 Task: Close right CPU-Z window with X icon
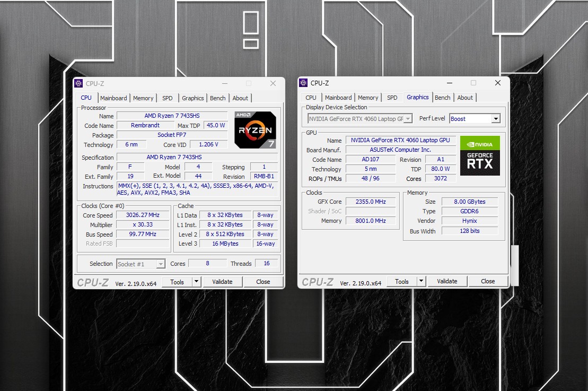tap(498, 83)
